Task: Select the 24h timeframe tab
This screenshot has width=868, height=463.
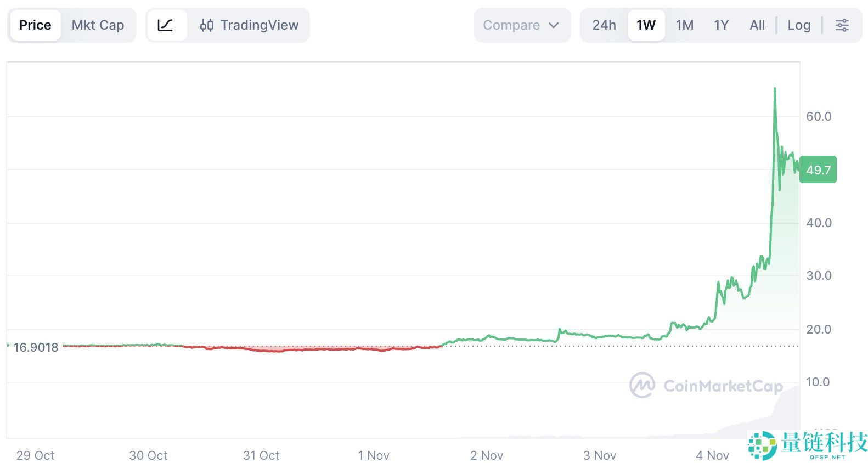Action: pyautogui.click(x=603, y=25)
